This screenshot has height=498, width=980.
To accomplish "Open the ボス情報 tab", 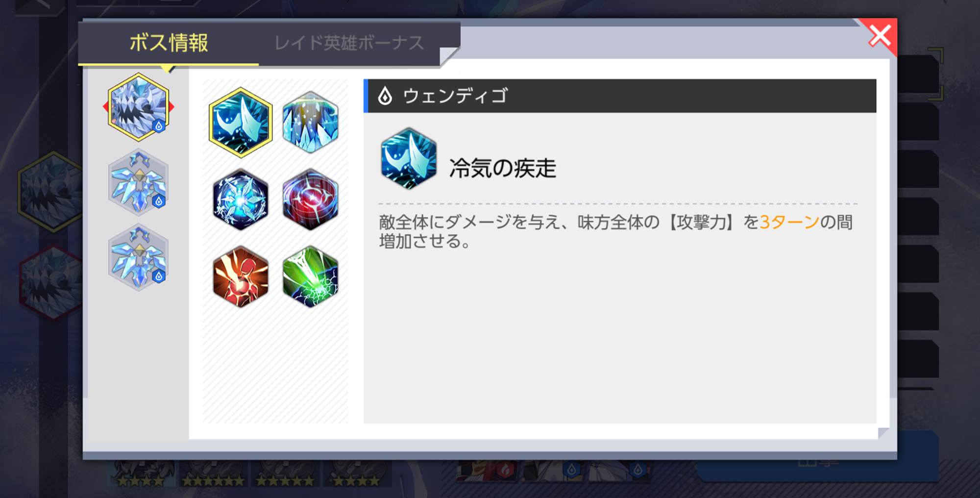I will [169, 43].
